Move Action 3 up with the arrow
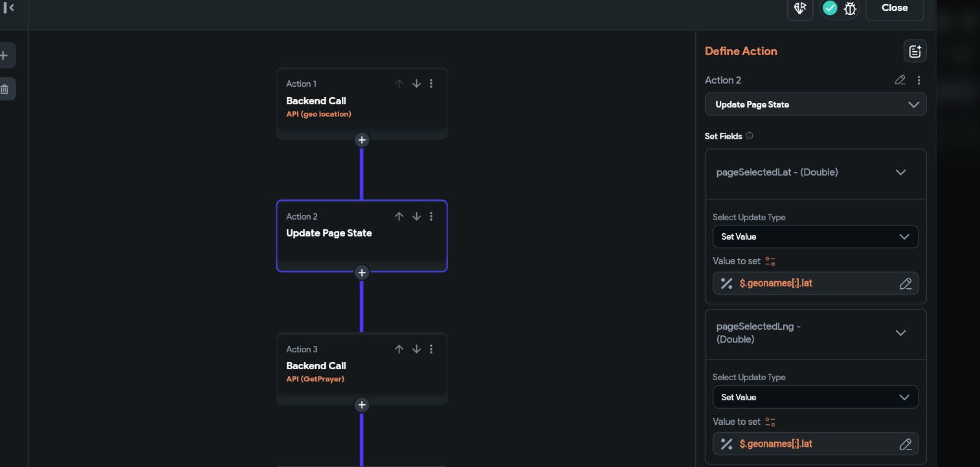980x467 pixels. click(x=399, y=349)
